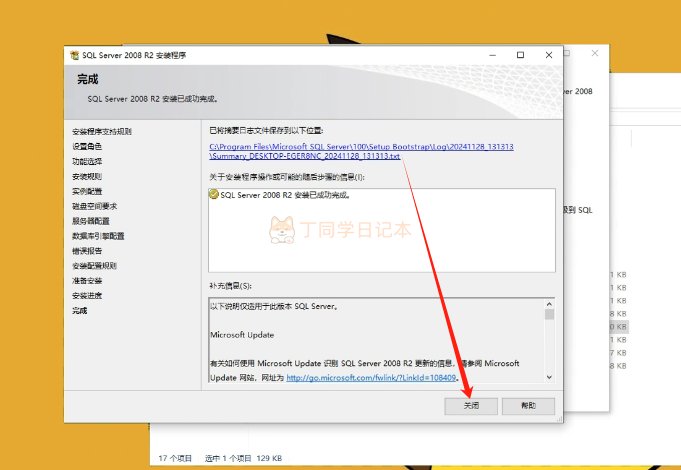Minimize the SQL Server setup window
This screenshot has height=470, width=681.
[x=493, y=55]
